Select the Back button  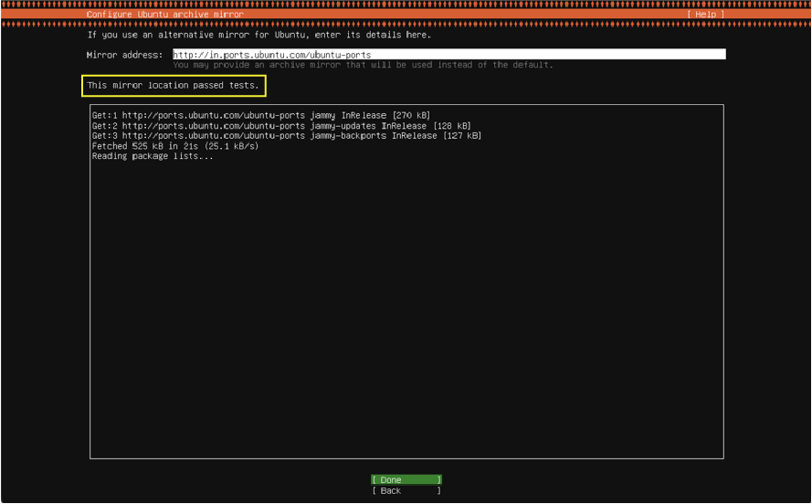click(406, 490)
